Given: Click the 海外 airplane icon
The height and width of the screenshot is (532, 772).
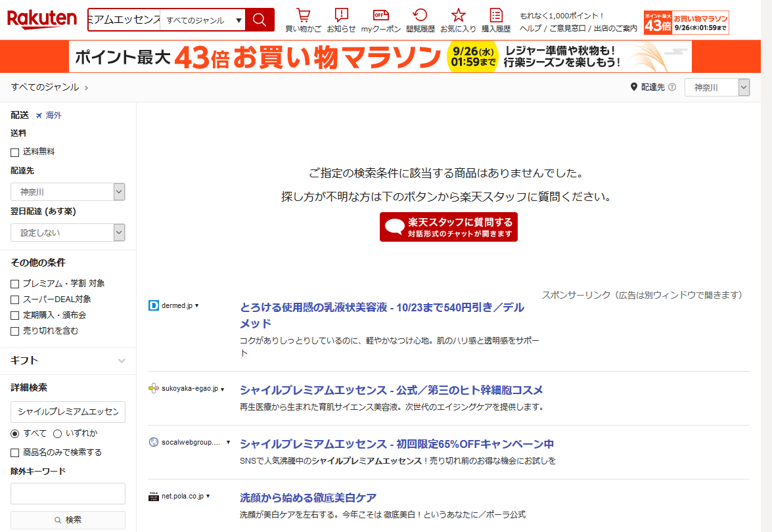Looking at the screenshot, I should [x=39, y=116].
